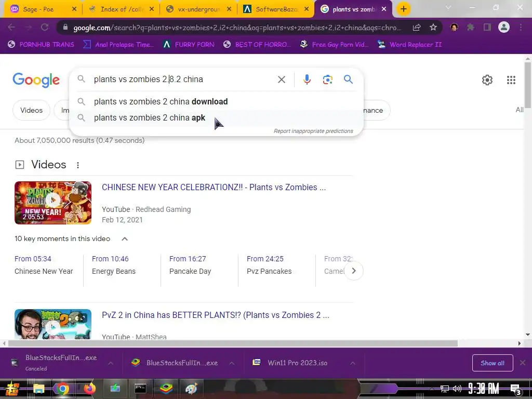
Task: Switch to SoftwareBazaar tab
Action: (x=276, y=9)
